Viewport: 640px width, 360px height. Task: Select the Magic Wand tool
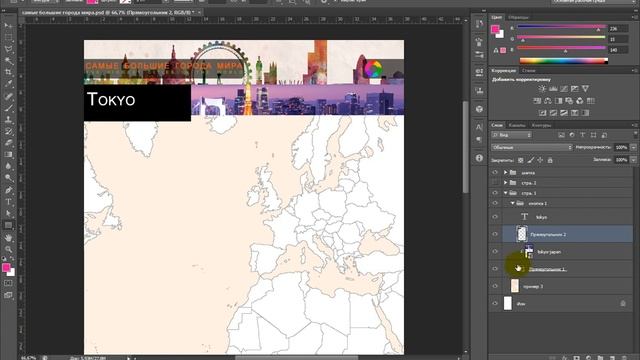[8, 61]
